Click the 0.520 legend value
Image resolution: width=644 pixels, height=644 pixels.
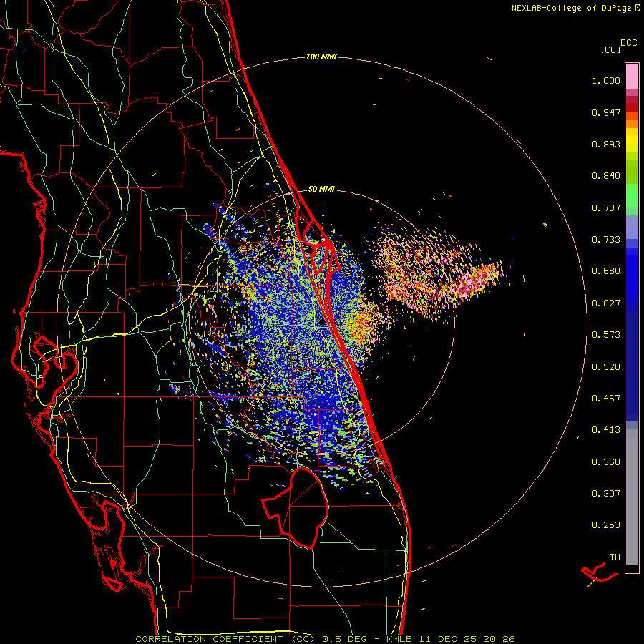click(606, 367)
